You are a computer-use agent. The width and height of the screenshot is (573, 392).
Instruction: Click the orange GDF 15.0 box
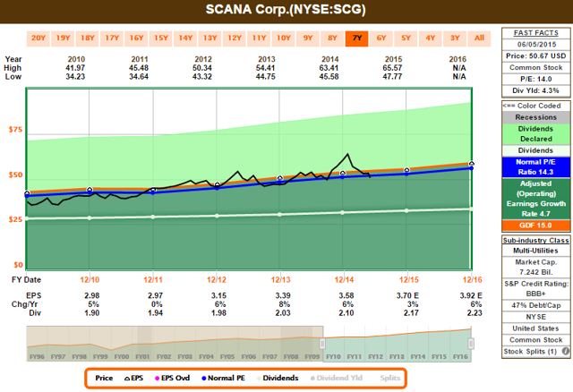[535, 226]
